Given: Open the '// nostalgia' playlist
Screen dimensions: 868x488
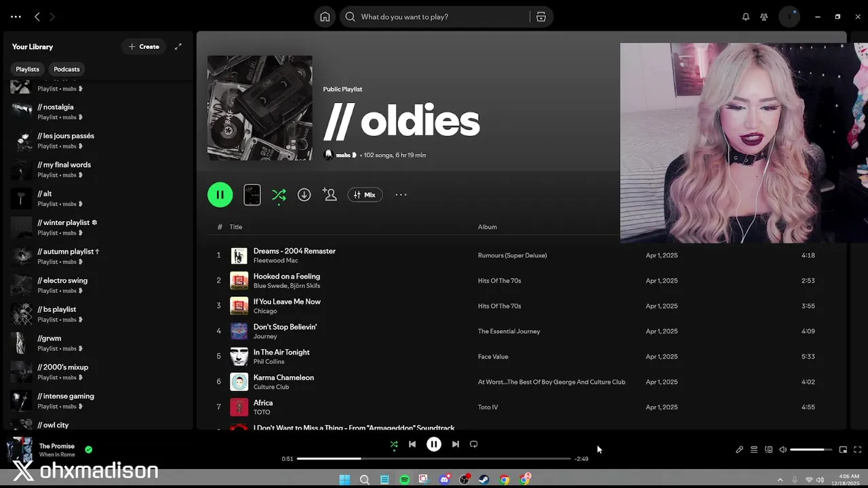Looking at the screenshot, I should [x=98, y=111].
